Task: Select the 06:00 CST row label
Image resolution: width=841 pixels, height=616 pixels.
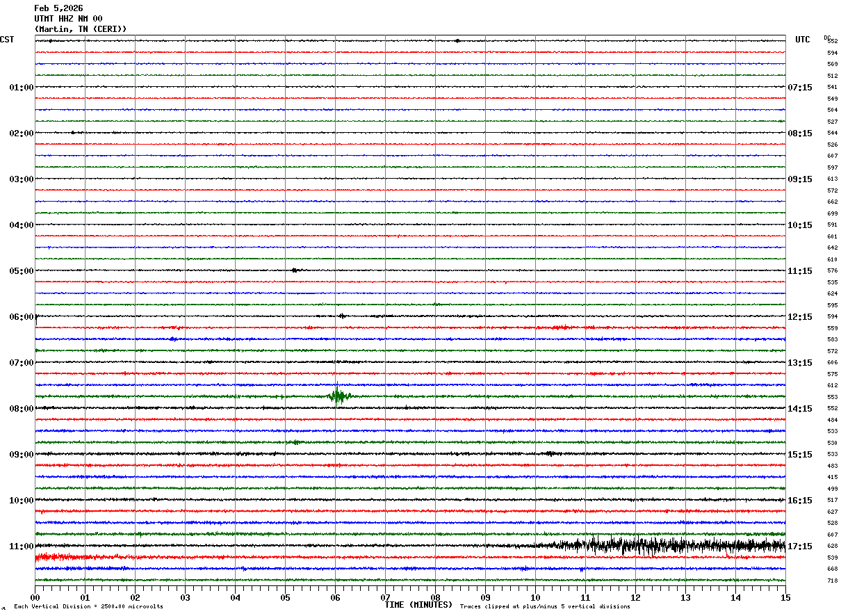Action: tap(22, 317)
